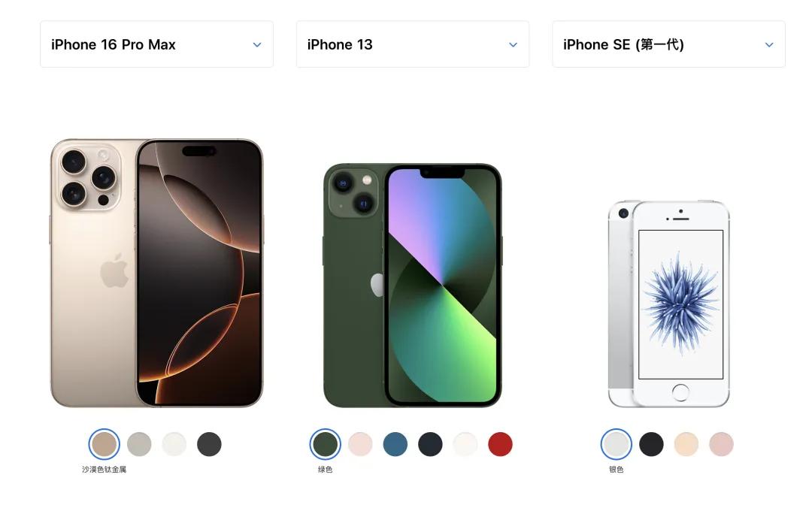The width and height of the screenshot is (812, 526).
Task: Select the red swatch for iPhone 13
Action: 500,444
